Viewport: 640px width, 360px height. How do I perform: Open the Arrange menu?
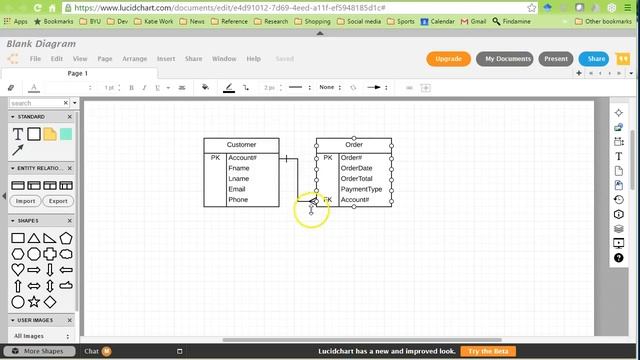tap(134, 59)
